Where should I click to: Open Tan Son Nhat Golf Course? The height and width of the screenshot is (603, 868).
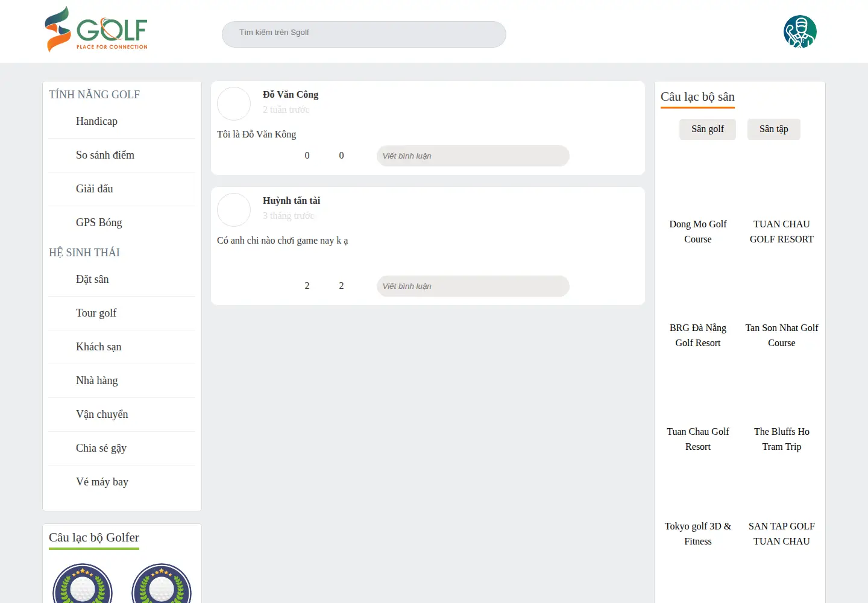click(x=782, y=335)
